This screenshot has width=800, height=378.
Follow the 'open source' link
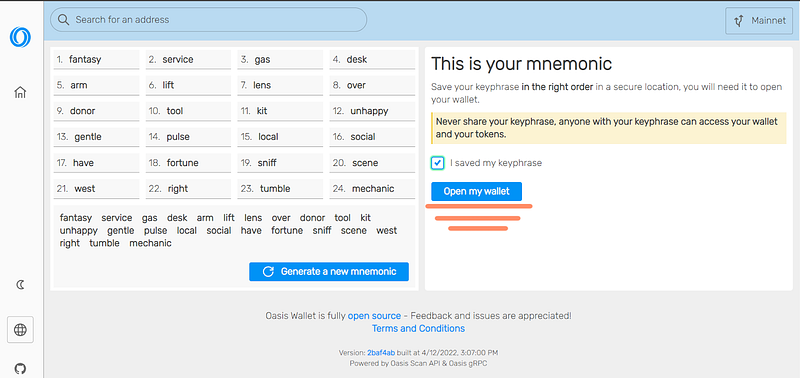point(374,316)
